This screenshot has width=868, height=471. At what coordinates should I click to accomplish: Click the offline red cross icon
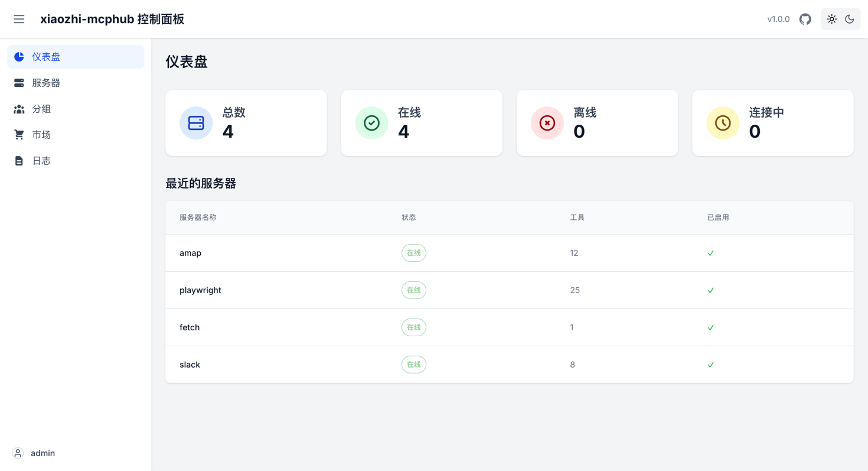547,123
